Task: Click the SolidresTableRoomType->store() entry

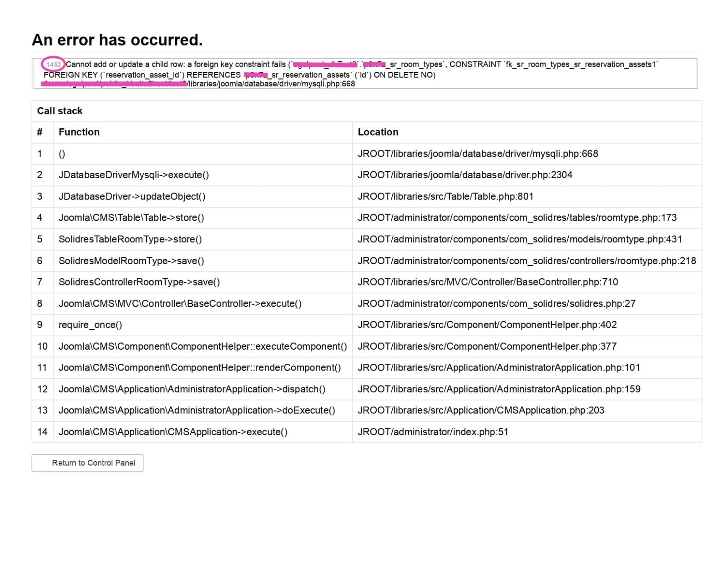Action: pyautogui.click(x=130, y=239)
